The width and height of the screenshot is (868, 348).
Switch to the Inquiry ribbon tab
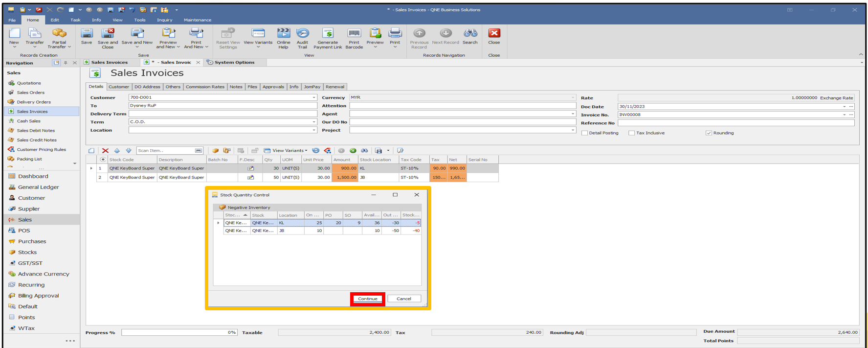[164, 20]
